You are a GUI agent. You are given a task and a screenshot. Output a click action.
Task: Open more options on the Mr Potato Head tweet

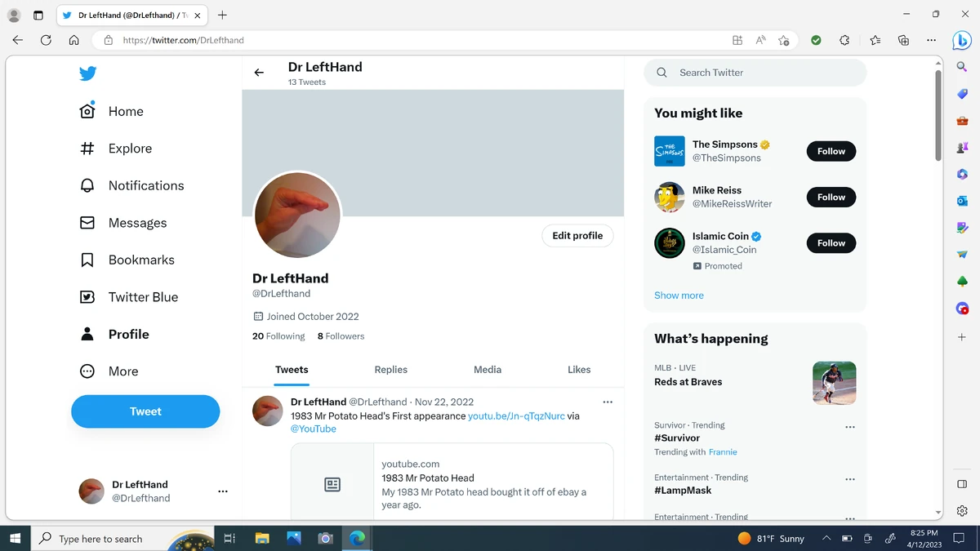click(x=607, y=402)
